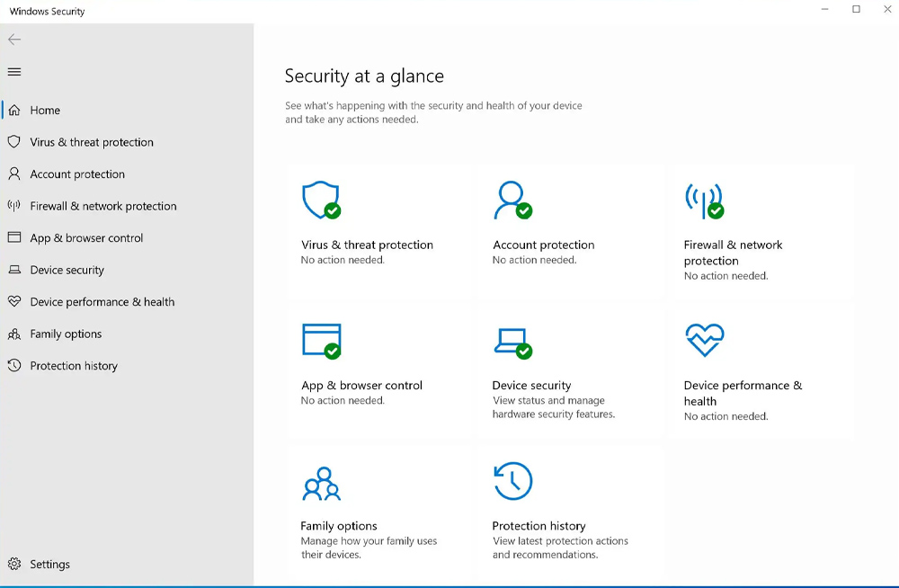
Task: Click the Account protection tile title
Action: pyautogui.click(x=544, y=245)
